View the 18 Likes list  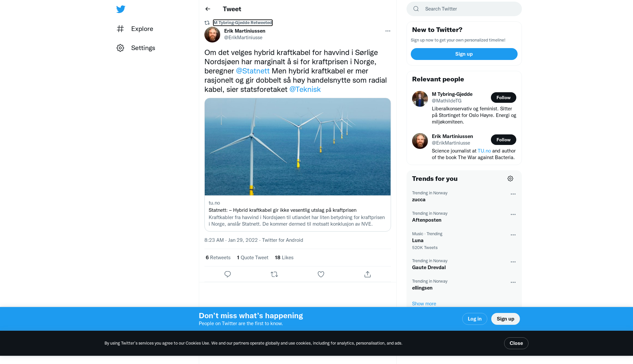point(284,258)
